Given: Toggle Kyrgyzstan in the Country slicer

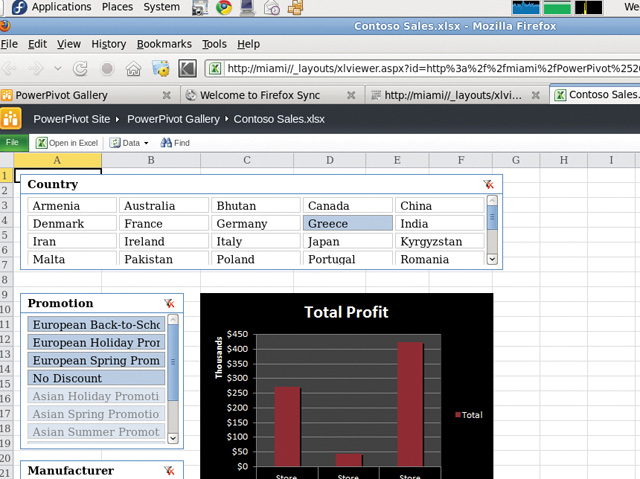Looking at the screenshot, I should click(x=440, y=242).
